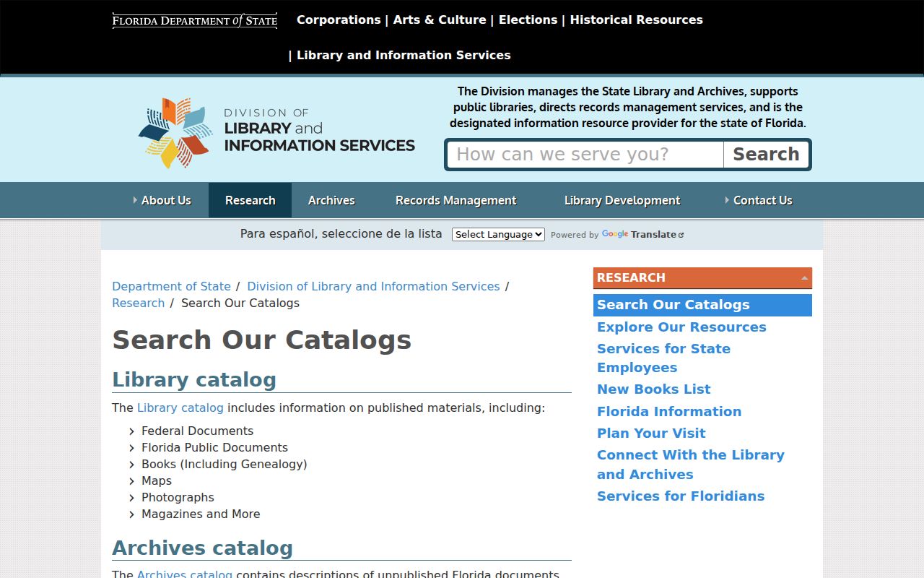
Task: Click the 'Maps' list item
Action: click(157, 480)
